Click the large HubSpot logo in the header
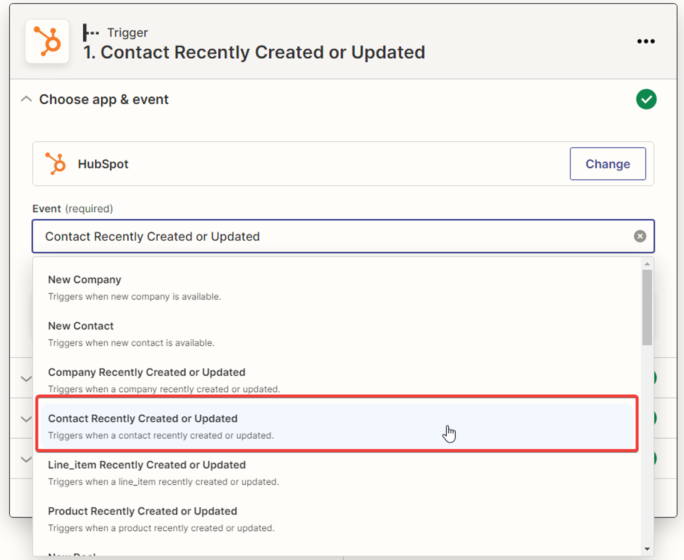 point(47,42)
